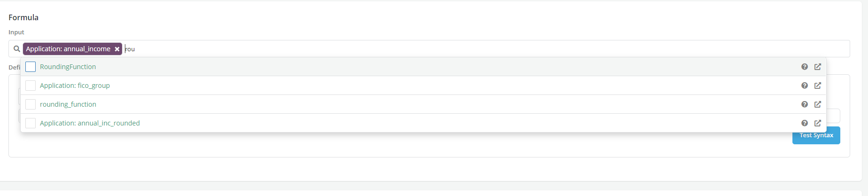
Task: Show help for Application: fico_group
Action: click(x=805, y=86)
